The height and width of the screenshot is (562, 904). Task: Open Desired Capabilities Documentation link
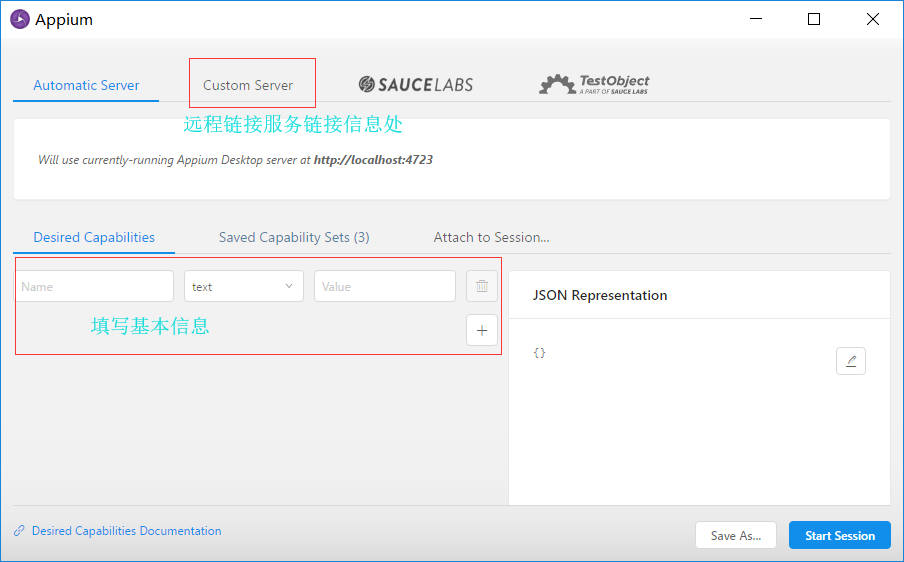pyautogui.click(x=126, y=531)
